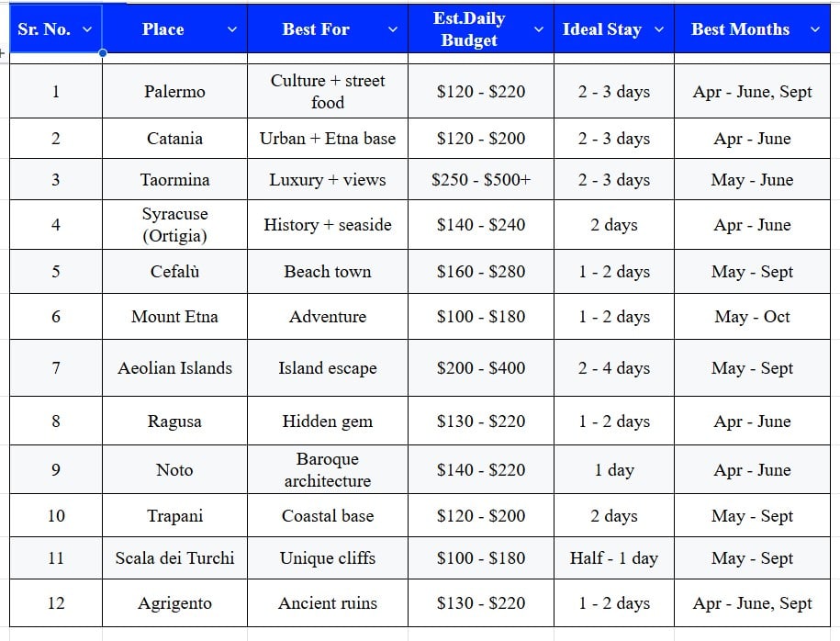Expand the Best For filter options
This screenshot has width=840, height=641.
coord(393,28)
